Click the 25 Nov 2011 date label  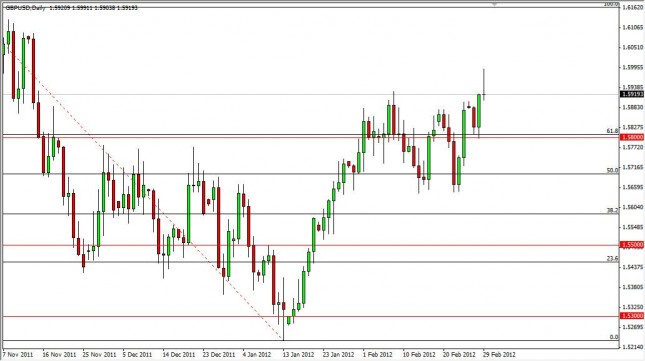point(100,354)
